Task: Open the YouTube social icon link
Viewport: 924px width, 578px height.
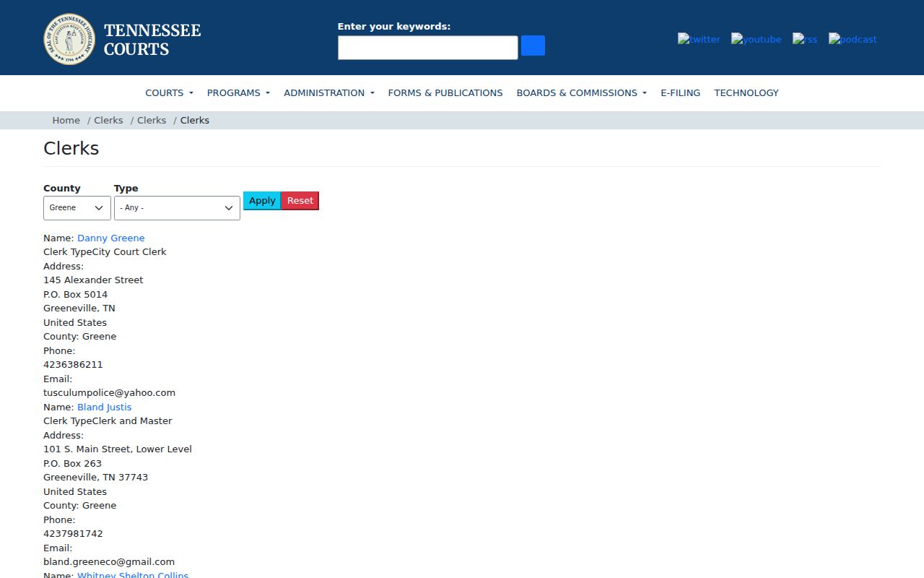Action: click(756, 39)
